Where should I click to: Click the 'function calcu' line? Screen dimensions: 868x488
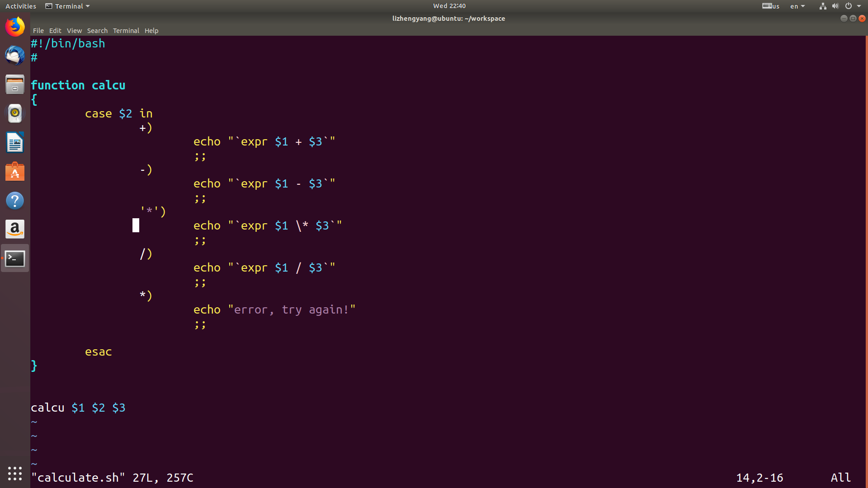coord(78,85)
